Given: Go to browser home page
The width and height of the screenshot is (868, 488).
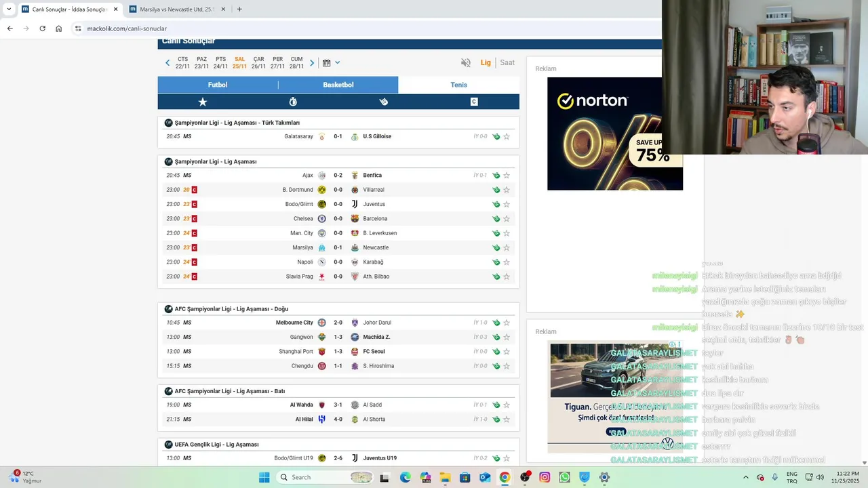Looking at the screenshot, I should (x=58, y=28).
